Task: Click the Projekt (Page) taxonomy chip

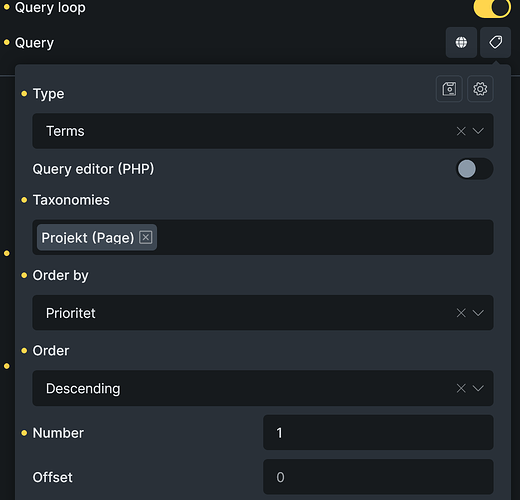Action: pos(88,237)
